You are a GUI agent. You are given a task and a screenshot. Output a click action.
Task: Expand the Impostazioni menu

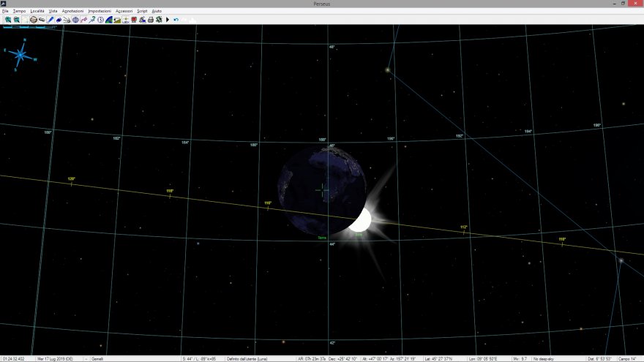99,12
